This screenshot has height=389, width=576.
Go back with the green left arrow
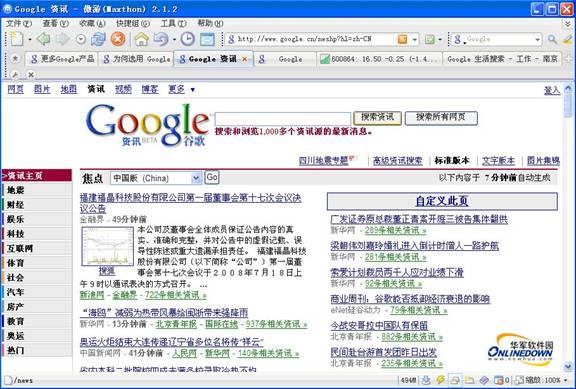44,39
